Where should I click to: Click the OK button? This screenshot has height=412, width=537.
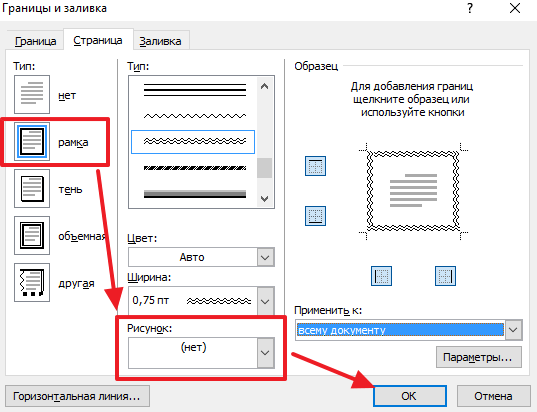point(410,396)
